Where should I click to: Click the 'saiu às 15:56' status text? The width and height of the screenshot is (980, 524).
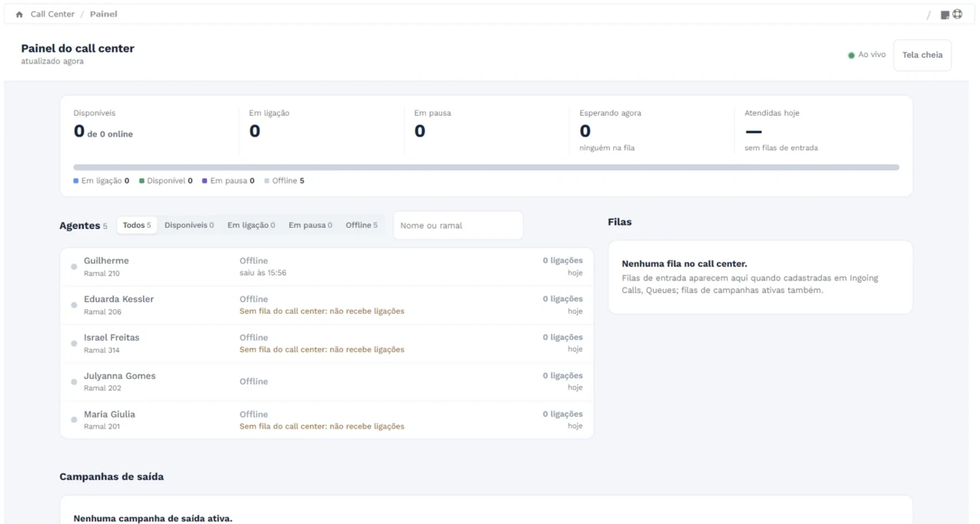(x=263, y=273)
